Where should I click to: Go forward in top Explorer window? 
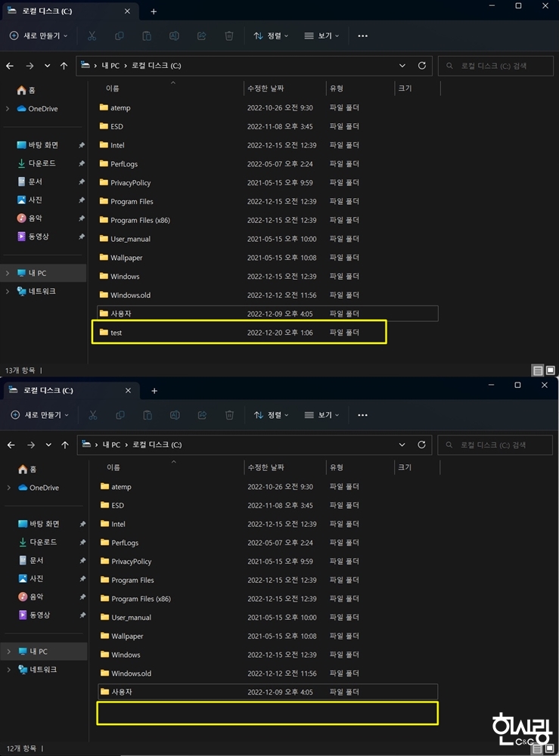(x=30, y=66)
